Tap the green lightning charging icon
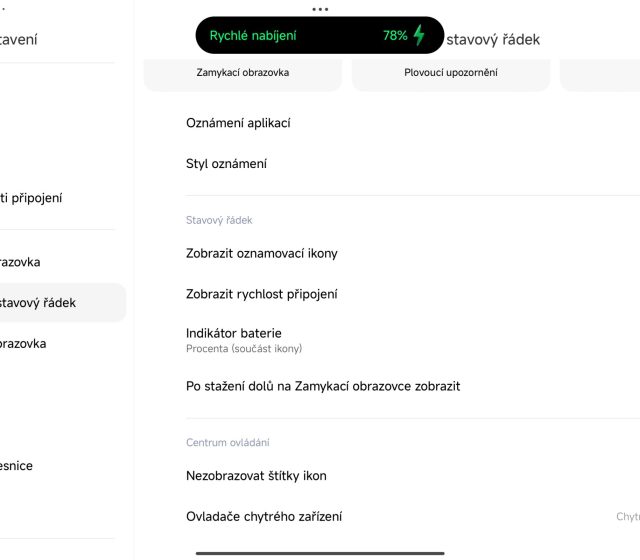Screen dimensions: 640x560 tap(419, 35)
